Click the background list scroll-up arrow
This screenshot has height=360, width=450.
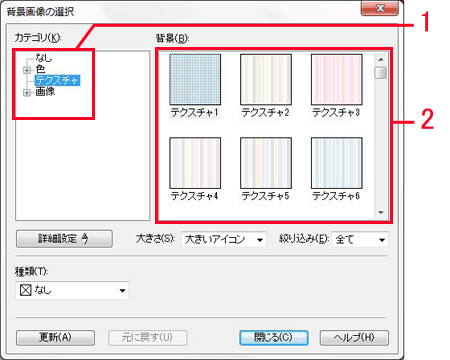pos(381,59)
